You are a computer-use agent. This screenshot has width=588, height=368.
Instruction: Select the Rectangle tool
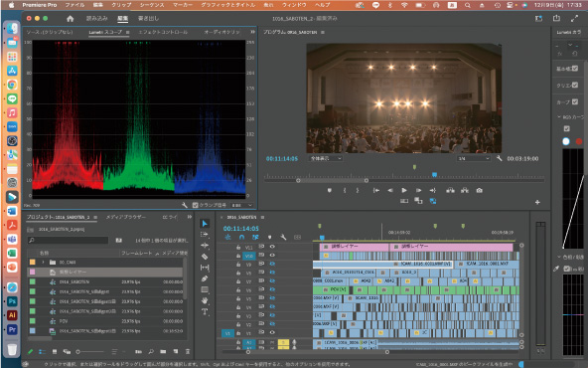click(205, 289)
